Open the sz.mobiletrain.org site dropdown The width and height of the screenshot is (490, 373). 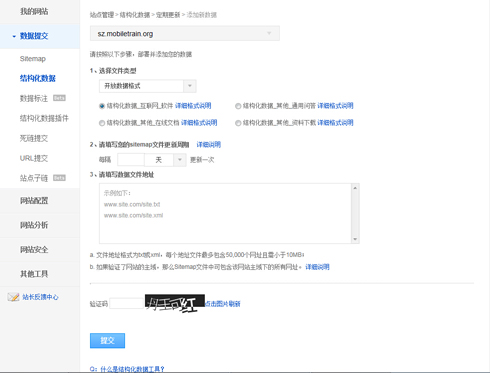tap(185, 34)
